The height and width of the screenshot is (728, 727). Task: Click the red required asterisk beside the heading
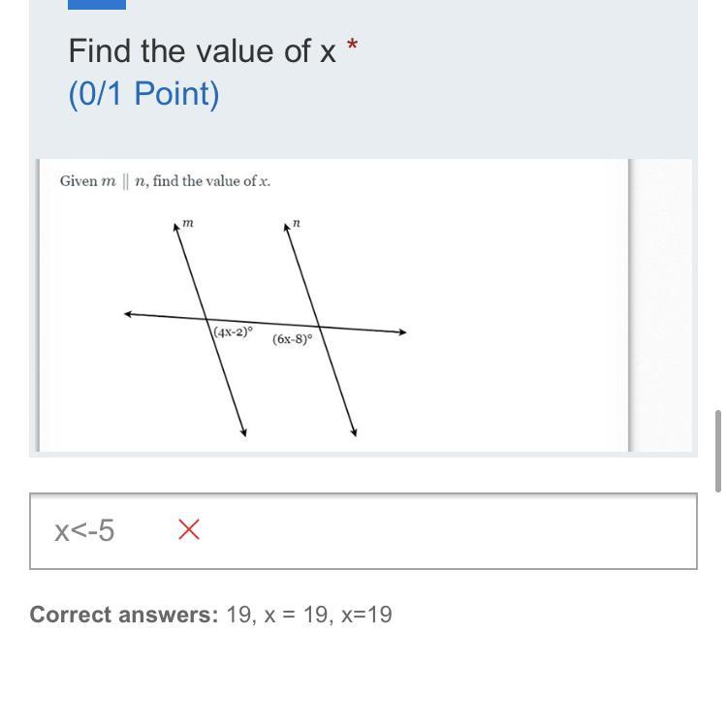353,45
